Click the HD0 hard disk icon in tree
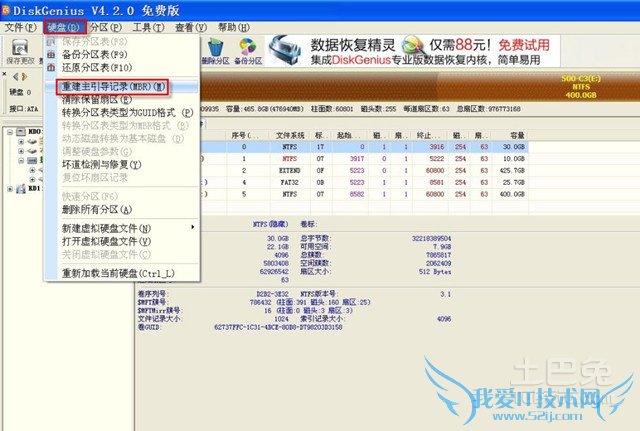Screen dimensions: 640x431 [x=21, y=131]
